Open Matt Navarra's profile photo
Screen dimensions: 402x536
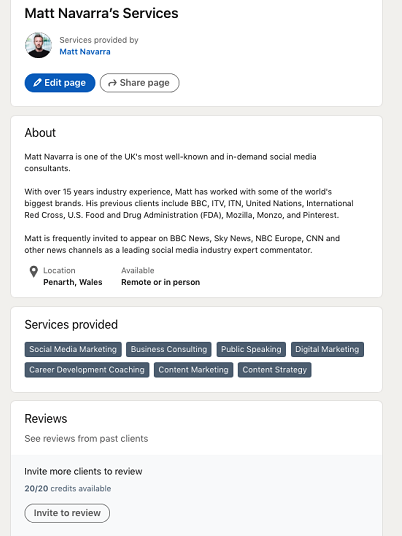tap(38, 45)
